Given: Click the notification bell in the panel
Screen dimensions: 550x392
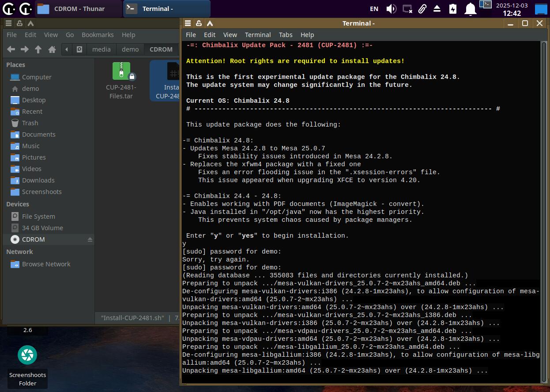Looking at the screenshot, I should point(471,9).
